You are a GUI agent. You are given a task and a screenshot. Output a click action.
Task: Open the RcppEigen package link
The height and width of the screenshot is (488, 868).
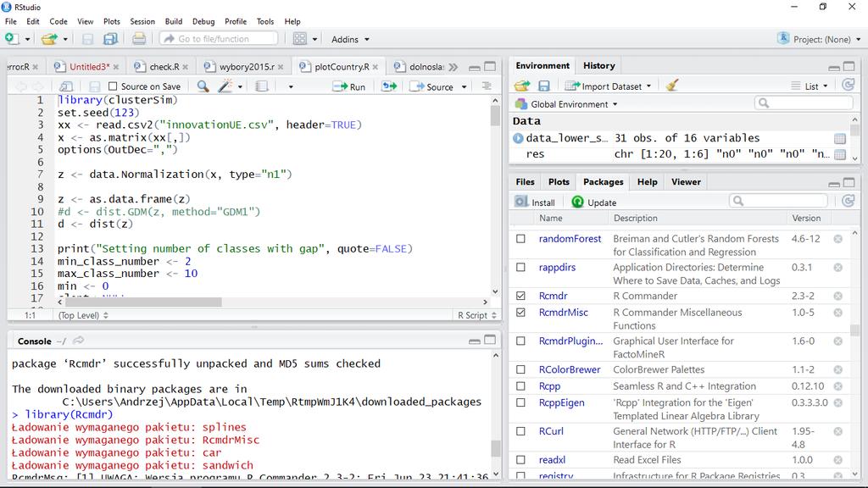click(x=561, y=402)
